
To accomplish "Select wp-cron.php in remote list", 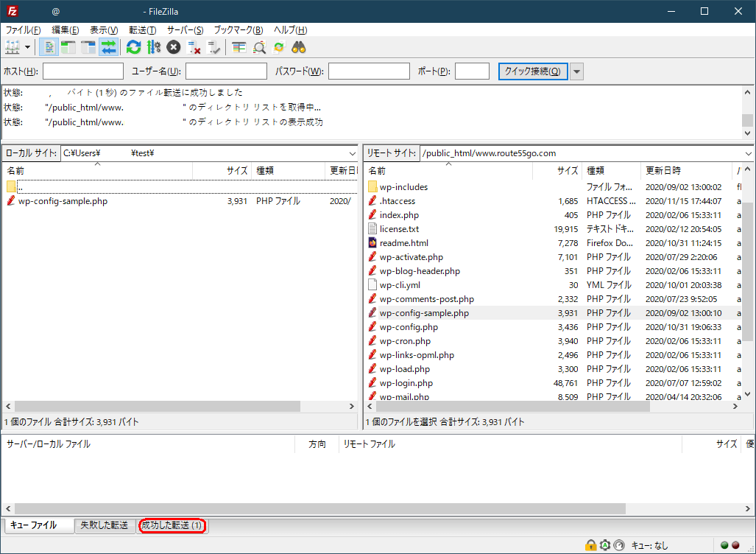I will tap(553, 340).
